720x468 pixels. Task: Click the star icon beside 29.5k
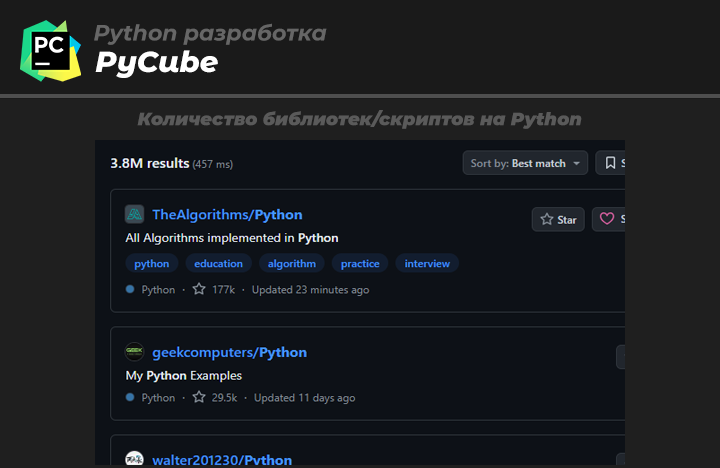[x=199, y=397]
